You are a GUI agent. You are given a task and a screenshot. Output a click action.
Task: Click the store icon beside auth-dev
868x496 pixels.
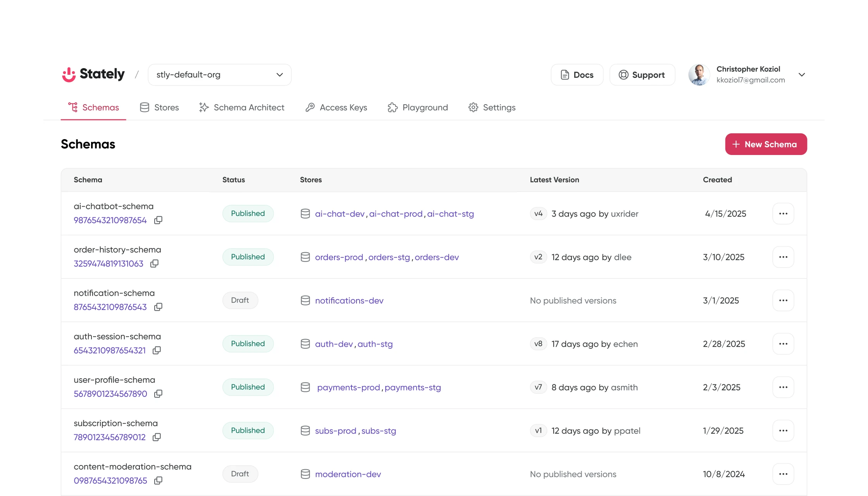(x=305, y=344)
